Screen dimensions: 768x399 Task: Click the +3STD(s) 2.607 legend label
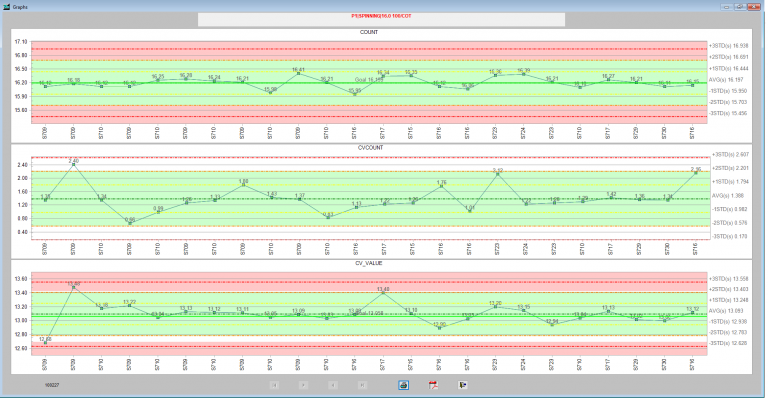730,154
